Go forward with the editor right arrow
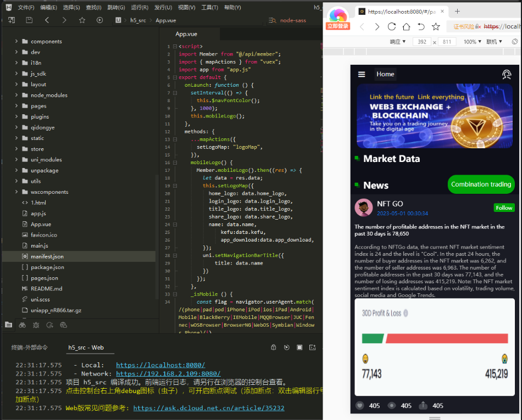The image size is (522, 420). pyautogui.click(x=64, y=20)
